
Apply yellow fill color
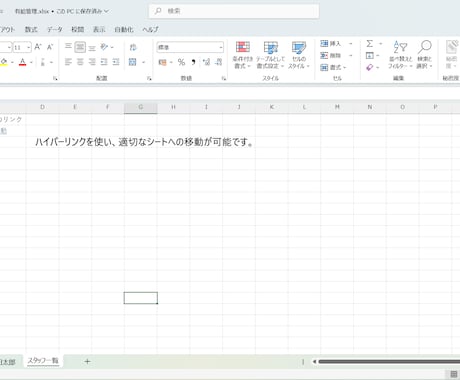pos(4,62)
